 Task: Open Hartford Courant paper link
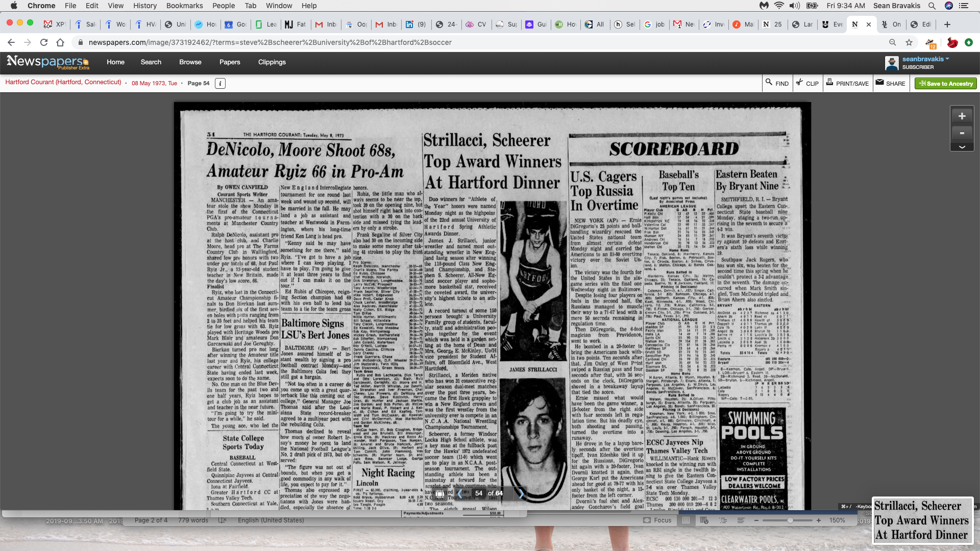click(63, 82)
